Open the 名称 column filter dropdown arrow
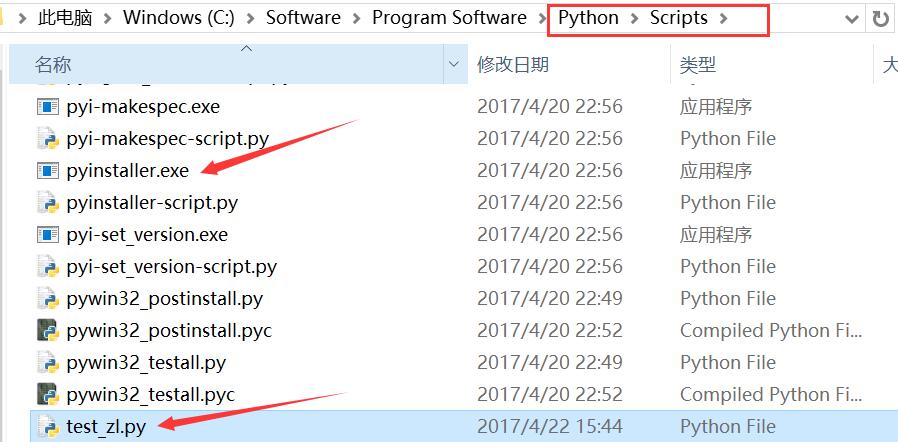The height and width of the screenshot is (442, 898). pyautogui.click(x=454, y=64)
